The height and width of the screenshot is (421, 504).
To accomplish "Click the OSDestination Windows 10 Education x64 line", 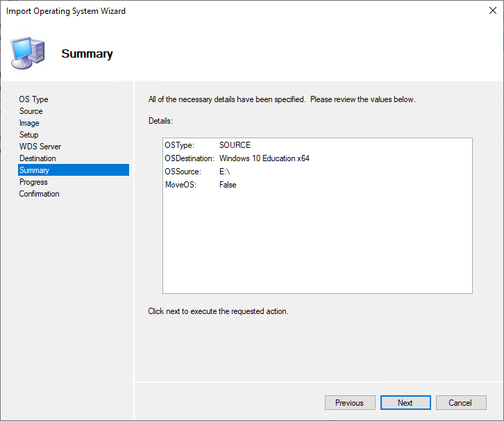I will point(237,158).
